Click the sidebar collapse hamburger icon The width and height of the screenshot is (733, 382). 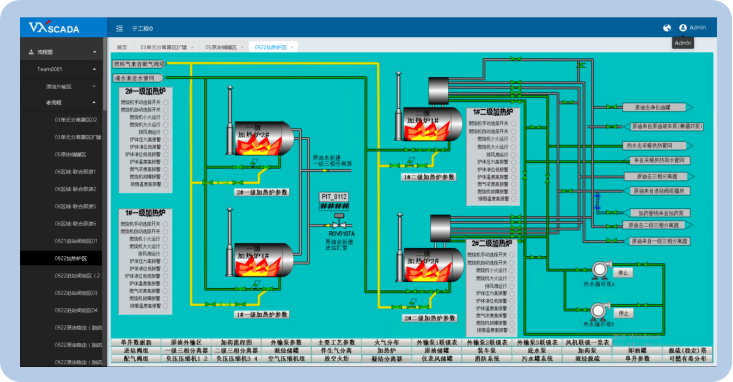pos(120,29)
